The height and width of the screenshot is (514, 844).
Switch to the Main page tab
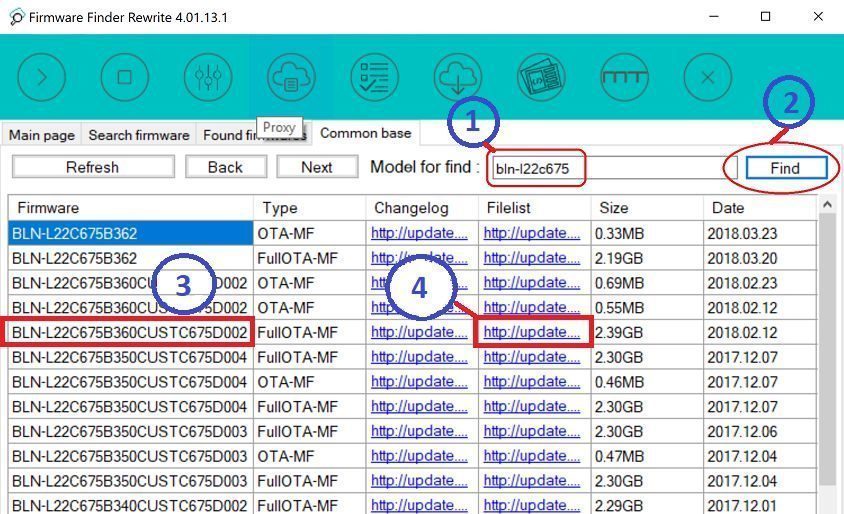coord(42,135)
